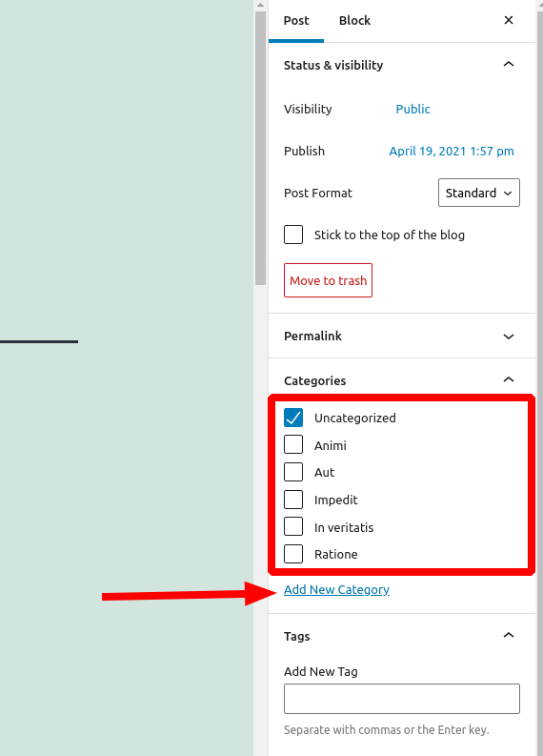Change the Public visibility setting
The image size is (543, 756).
pyautogui.click(x=412, y=109)
